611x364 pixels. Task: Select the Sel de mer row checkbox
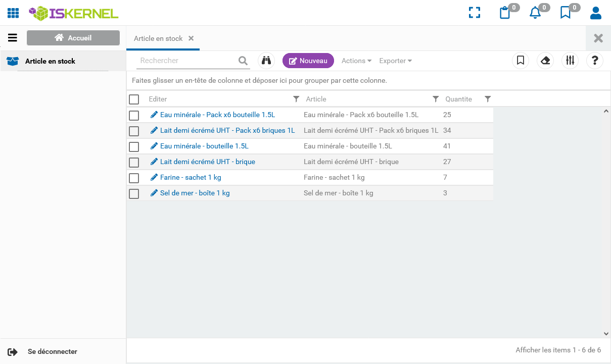tap(134, 194)
